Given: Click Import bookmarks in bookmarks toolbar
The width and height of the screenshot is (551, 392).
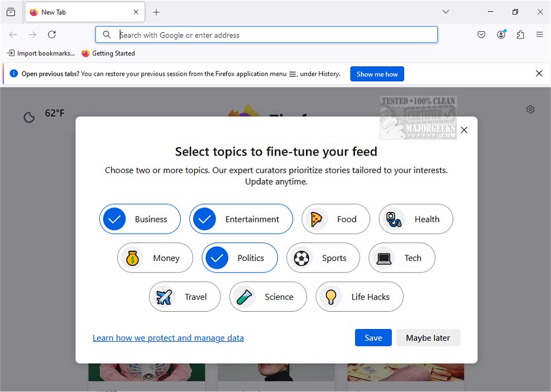Looking at the screenshot, I should tap(41, 54).
